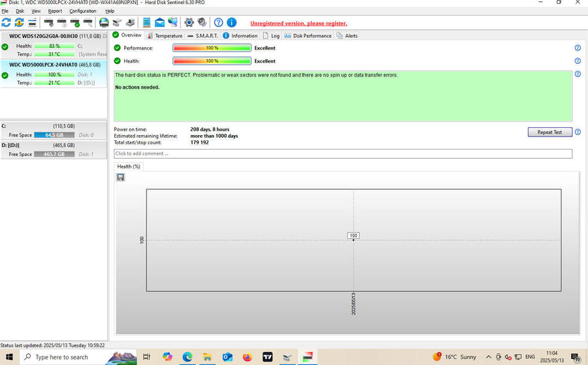Click the Refresh icon in the toolbar
Viewport: 588px width, 365px height.
point(7,23)
